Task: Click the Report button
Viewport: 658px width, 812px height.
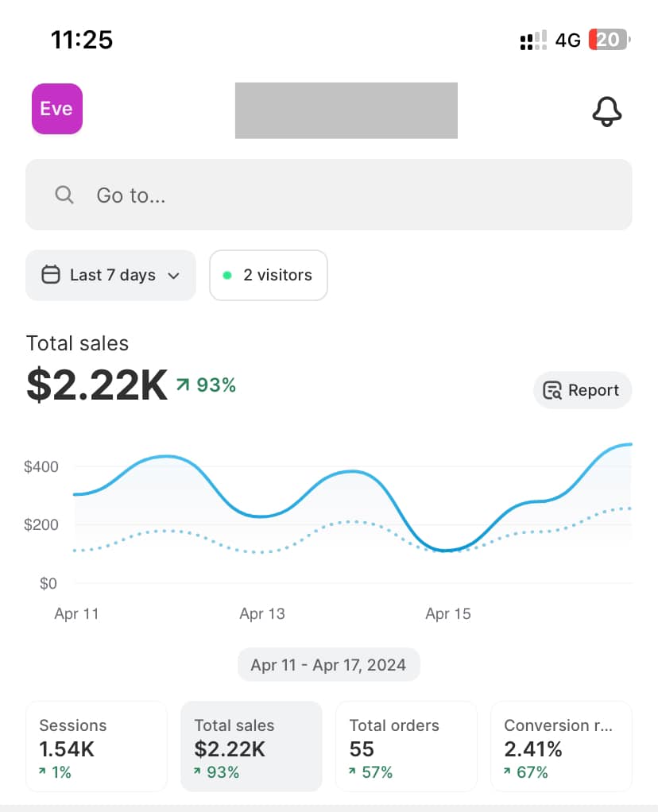Action: pos(583,390)
